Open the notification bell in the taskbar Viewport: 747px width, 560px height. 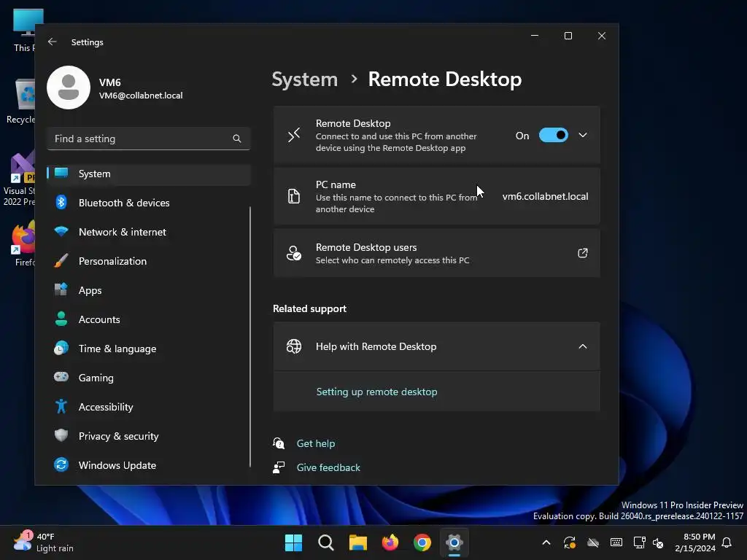tap(727, 542)
